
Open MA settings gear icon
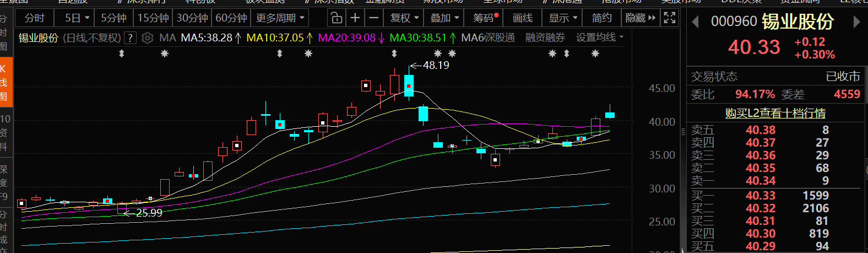click(147, 38)
